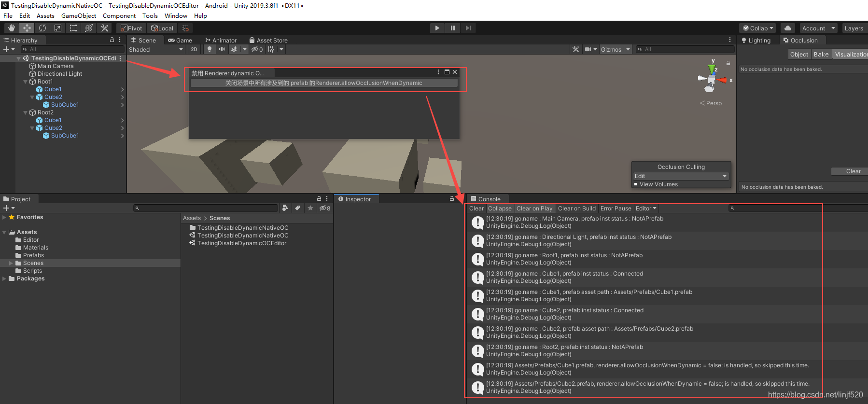Click the Hierarchy search field
868x404 pixels.
coord(72,49)
